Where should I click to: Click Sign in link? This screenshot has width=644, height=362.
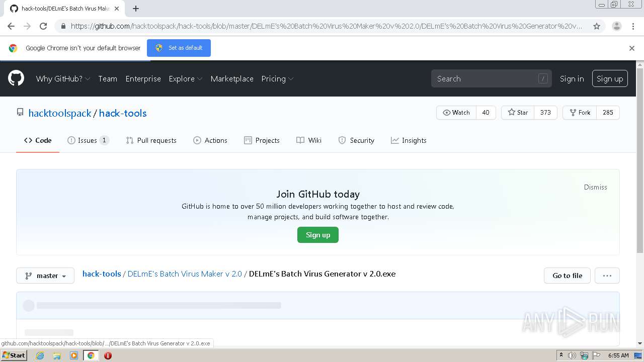point(572,78)
